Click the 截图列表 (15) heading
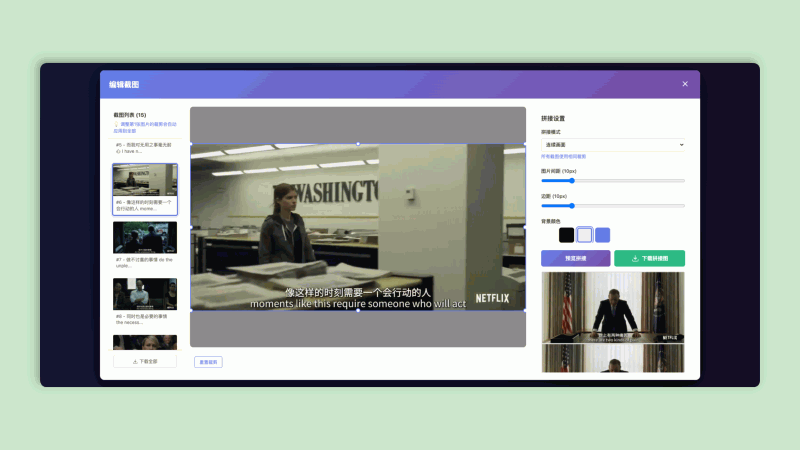The height and width of the screenshot is (450, 800). tap(130, 115)
